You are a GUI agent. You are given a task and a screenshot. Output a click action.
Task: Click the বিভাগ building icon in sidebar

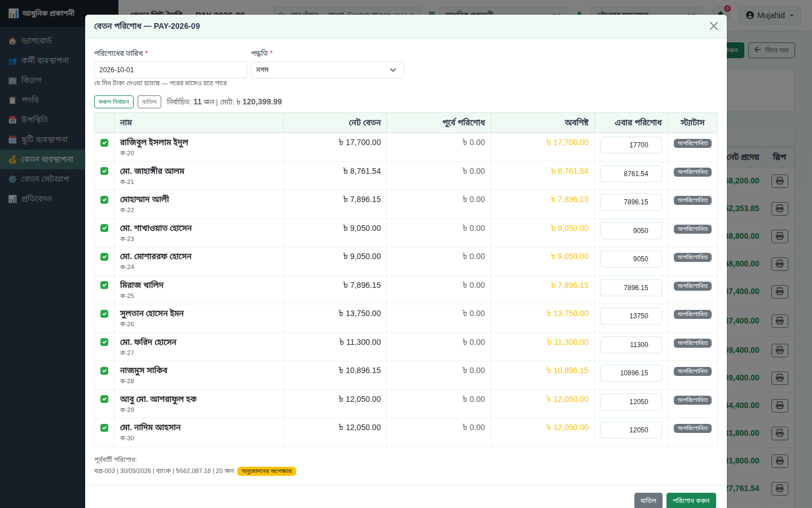(12, 81)
